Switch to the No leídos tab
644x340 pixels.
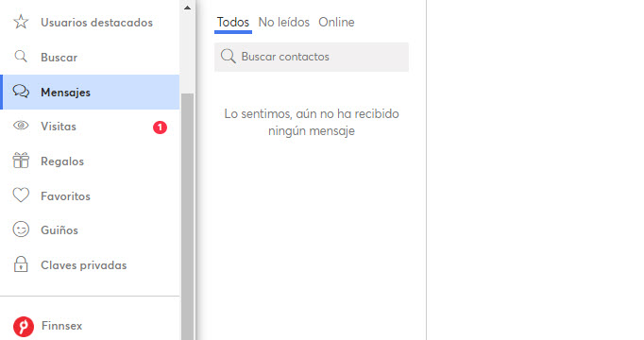click(x=284, y=22)
